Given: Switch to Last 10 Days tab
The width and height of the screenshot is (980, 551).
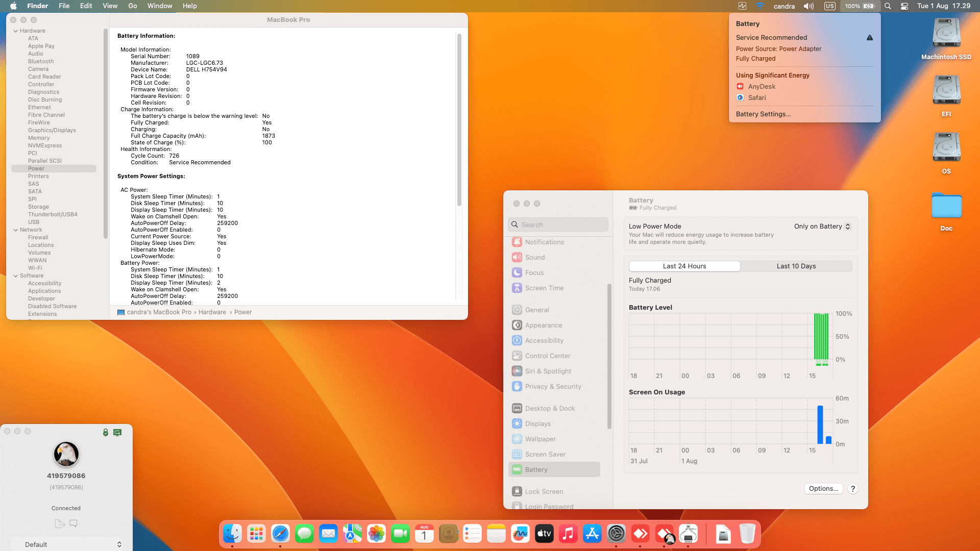Looking at the screenshot, I should (x=796, y=266).
